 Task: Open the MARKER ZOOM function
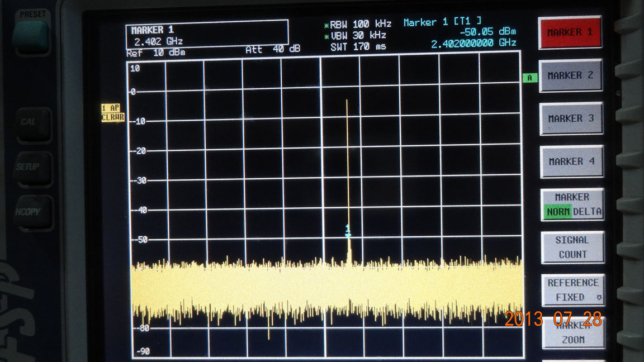click(574, 333)
